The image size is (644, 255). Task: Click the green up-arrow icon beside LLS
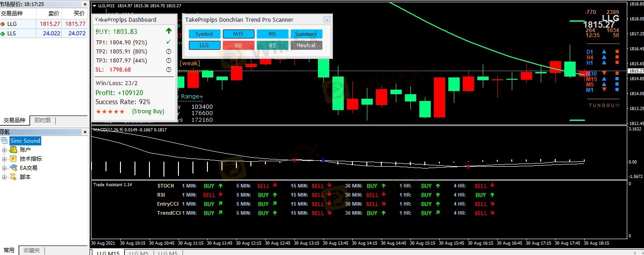[x=3, y=34]
